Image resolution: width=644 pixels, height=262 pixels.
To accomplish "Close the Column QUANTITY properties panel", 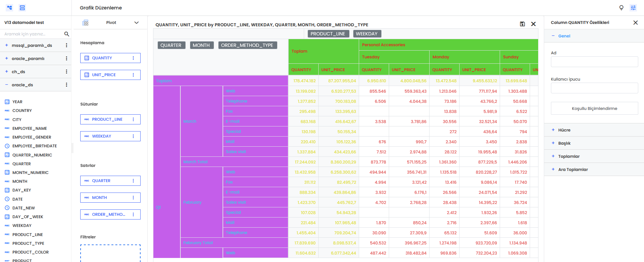I will click(635, 23).
